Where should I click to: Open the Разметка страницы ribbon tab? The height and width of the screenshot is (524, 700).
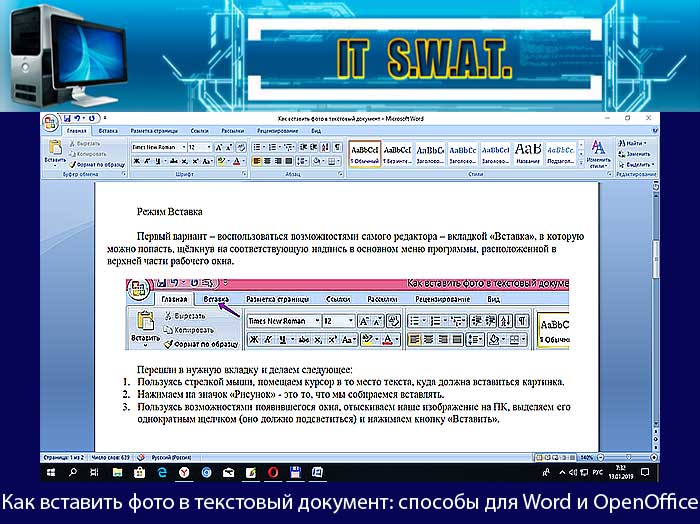(154, 131)
